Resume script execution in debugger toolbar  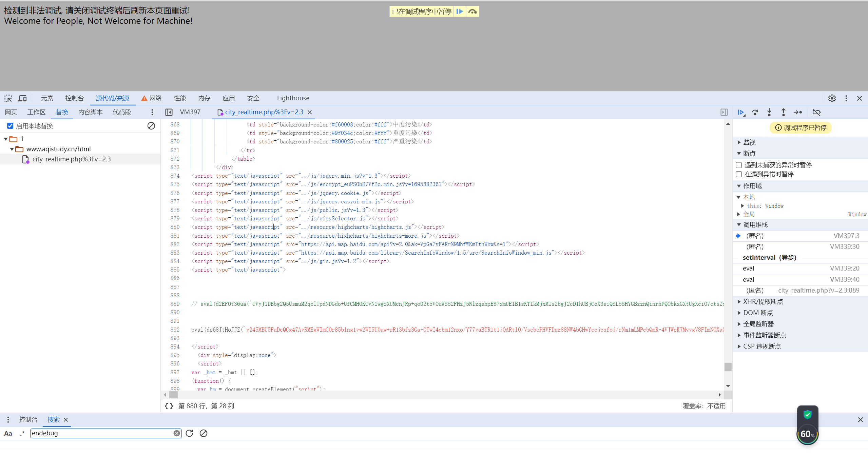(x=741, y=112)
